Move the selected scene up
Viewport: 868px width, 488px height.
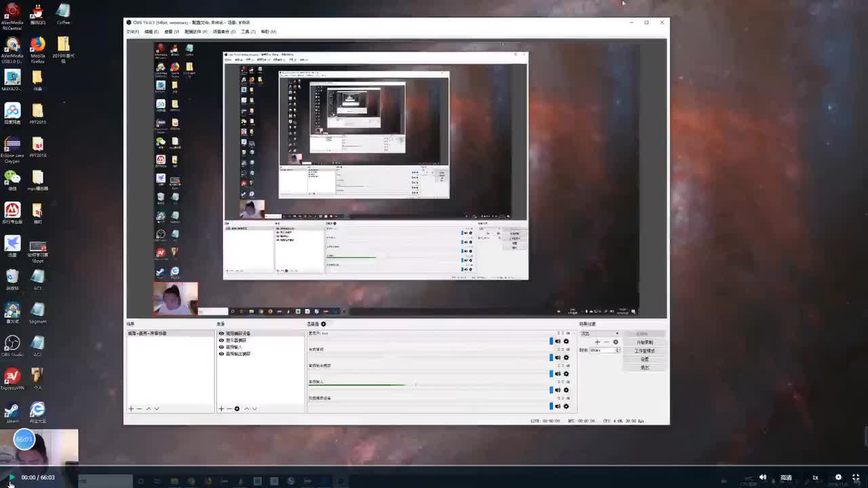coord(149,409)
